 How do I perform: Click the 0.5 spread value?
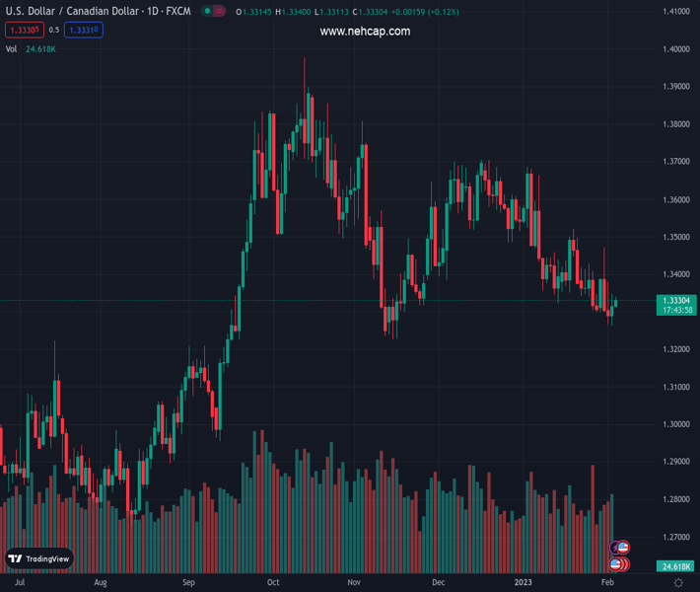[54, 30]
